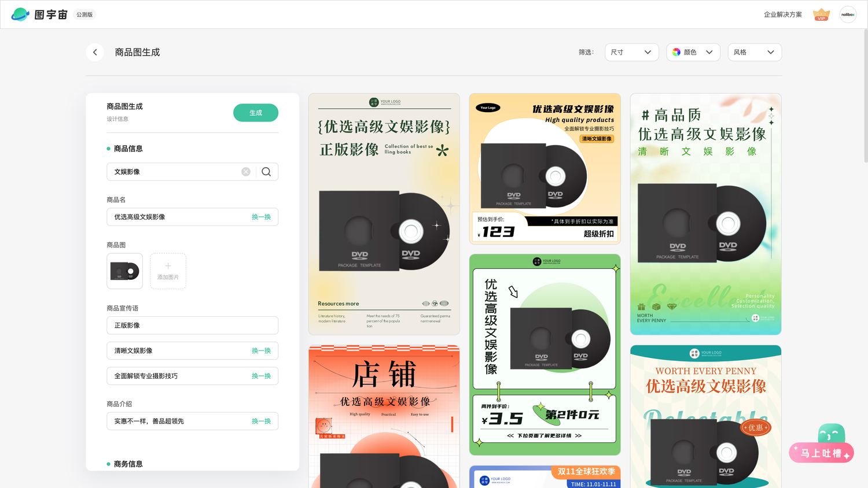This screenshot has height=488, width=868.
Task: Open the nolibox user avatar
Action: click(x=848, y=14)
